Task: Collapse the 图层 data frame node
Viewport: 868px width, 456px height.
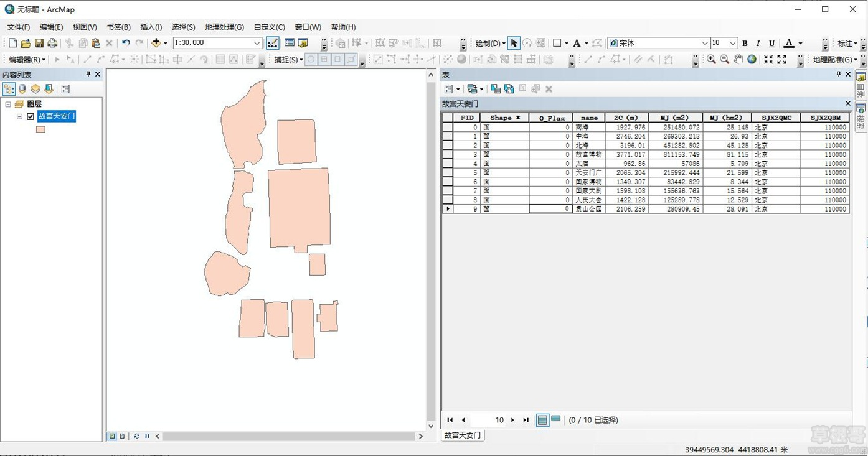Action: [x=8, y=104]
